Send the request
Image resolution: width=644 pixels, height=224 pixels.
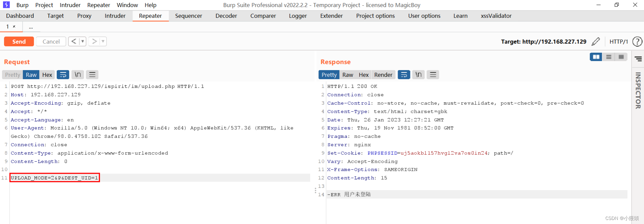click(x=19, y=42)
